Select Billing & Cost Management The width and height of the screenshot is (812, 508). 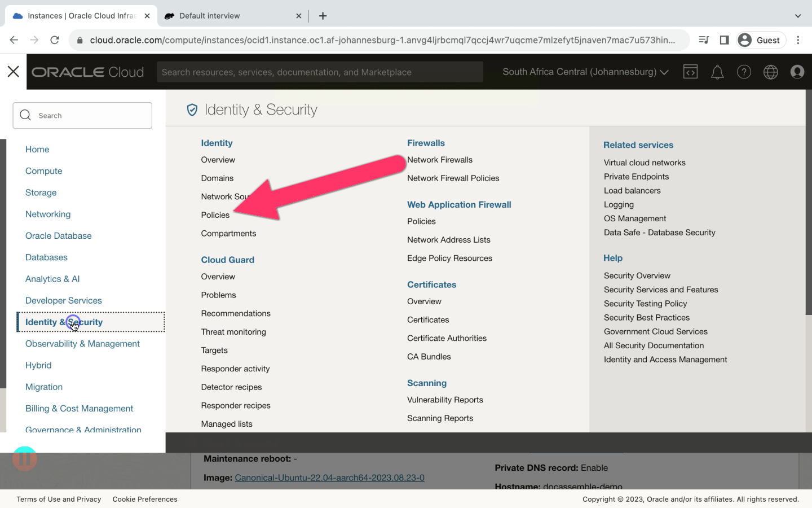point(80,409)
